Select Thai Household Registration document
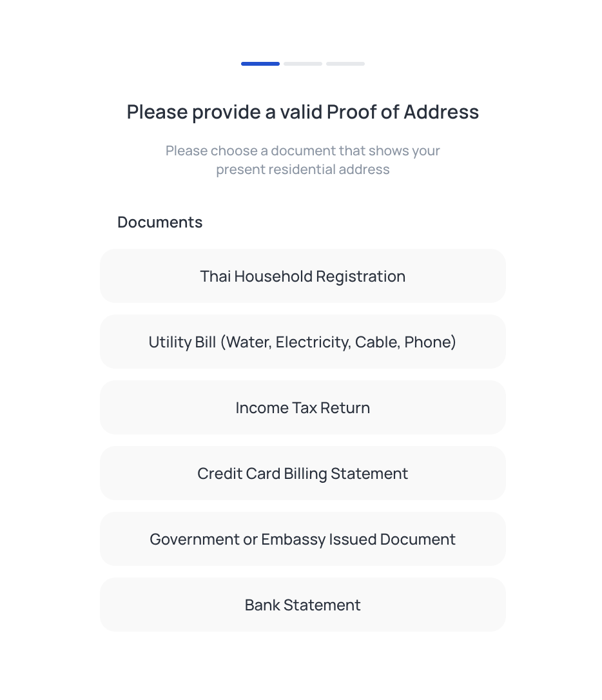Screen dimensions: 602x700 coord(302,276)
